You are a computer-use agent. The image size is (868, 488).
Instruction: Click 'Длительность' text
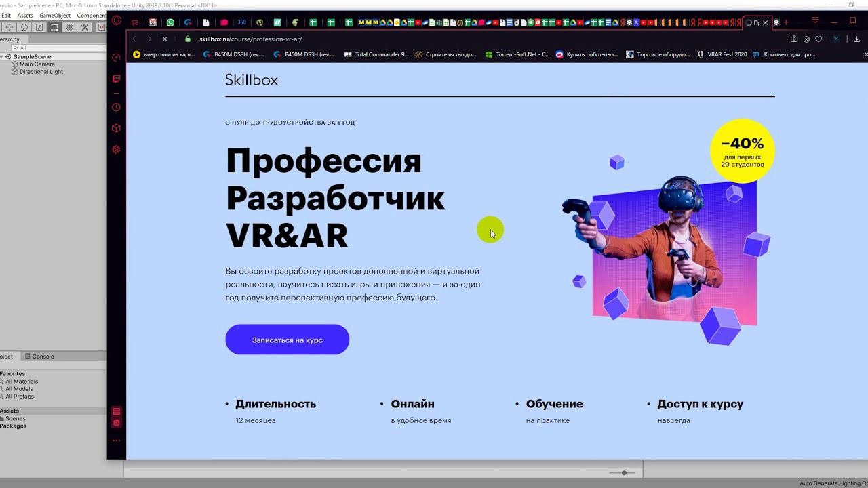point(275,404)
